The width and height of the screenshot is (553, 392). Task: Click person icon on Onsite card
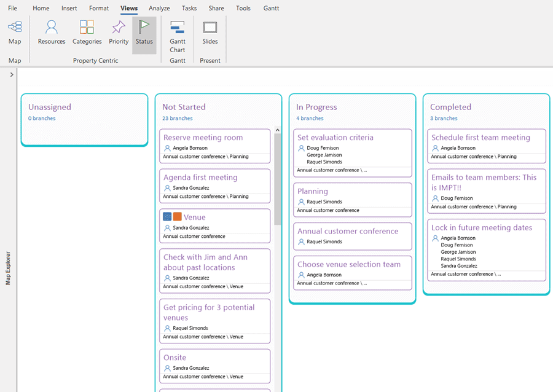[x=168, y=368]
